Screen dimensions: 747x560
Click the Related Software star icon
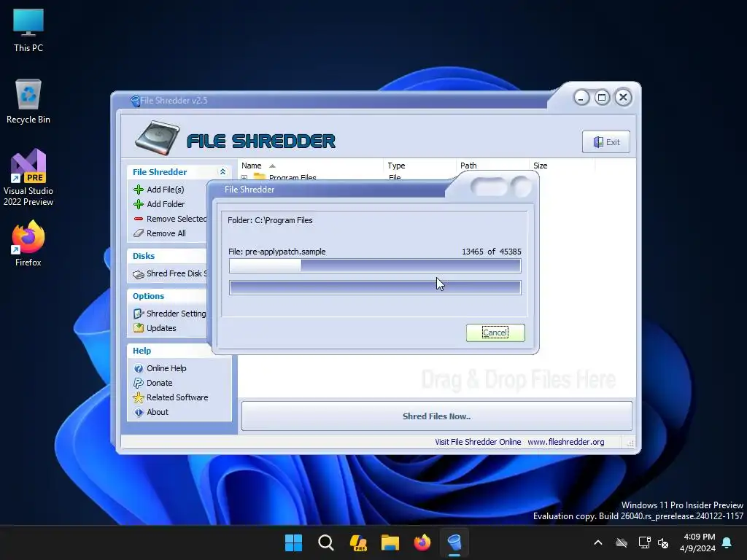139,397
